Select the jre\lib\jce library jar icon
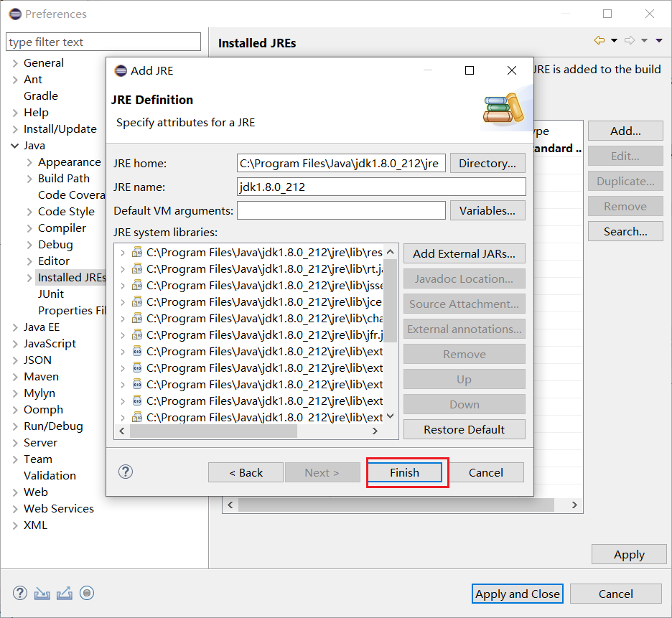This screenshot has height=618, width=672. [x=136, y=301]
